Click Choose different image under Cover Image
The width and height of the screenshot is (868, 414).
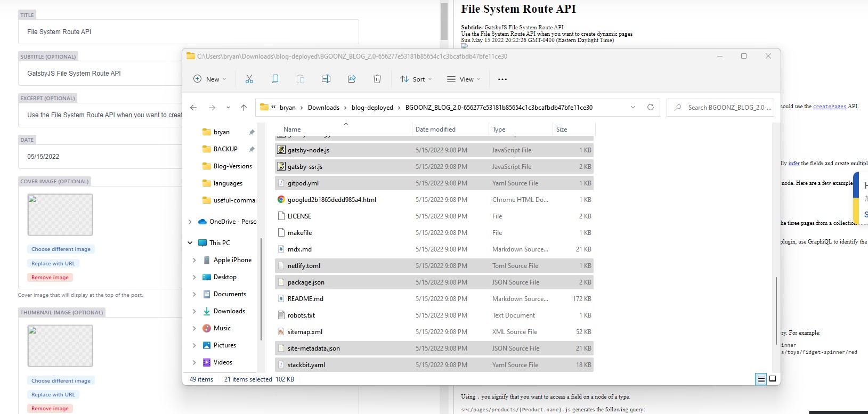coord(61,249)
